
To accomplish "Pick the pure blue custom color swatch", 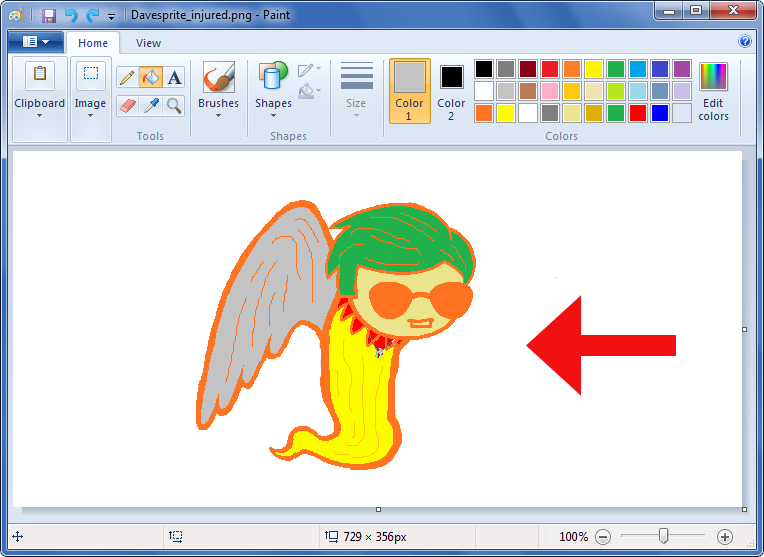I will pos(660,113).
